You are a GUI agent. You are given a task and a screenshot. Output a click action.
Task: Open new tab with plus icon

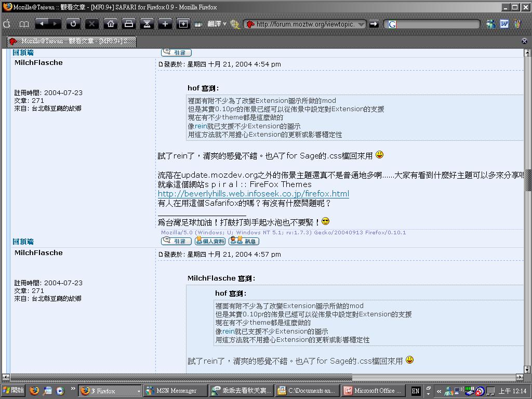click(165, 24)
